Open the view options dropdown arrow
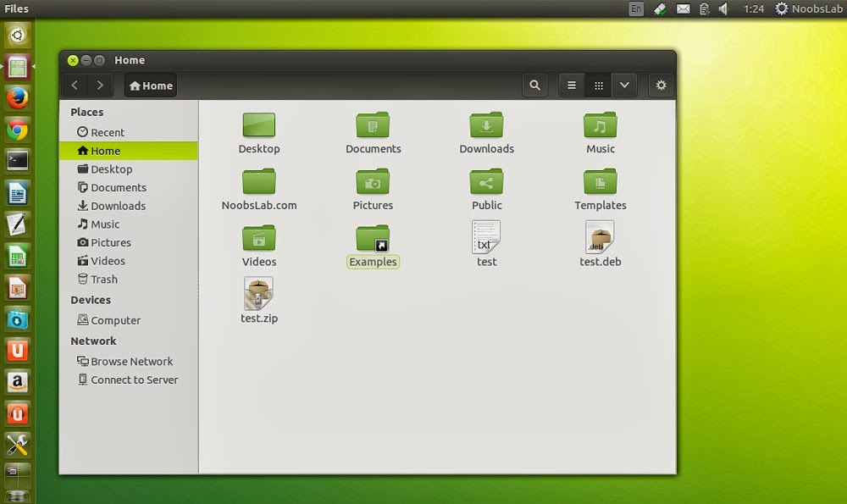This screenshot has height=504, width=847. (x=624, y=86)
